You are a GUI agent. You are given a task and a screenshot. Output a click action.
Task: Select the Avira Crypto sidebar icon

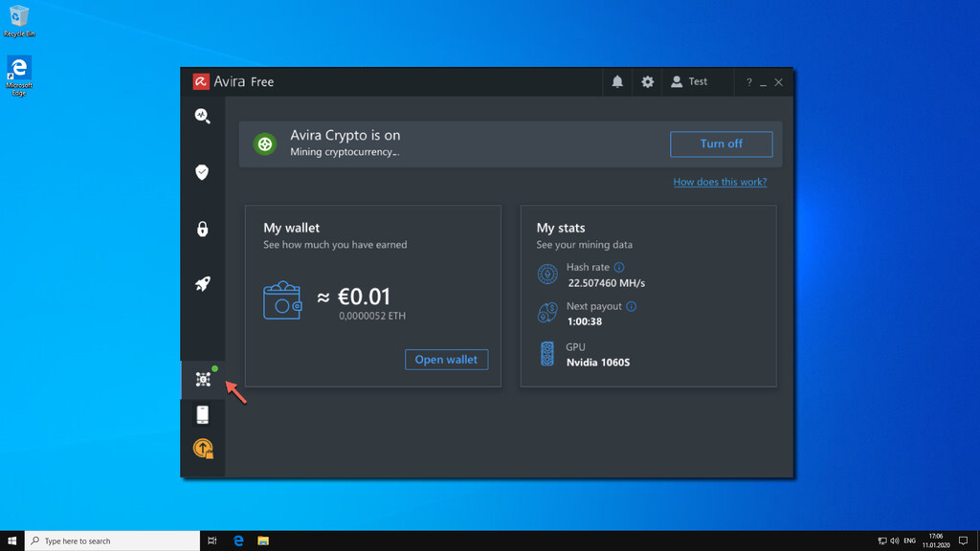[x=203, y=379]
